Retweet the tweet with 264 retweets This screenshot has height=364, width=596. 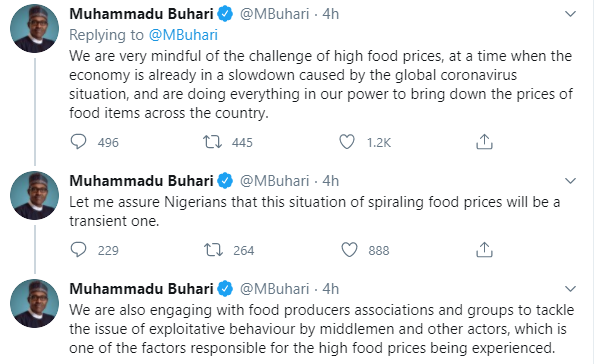coord(213,250)
